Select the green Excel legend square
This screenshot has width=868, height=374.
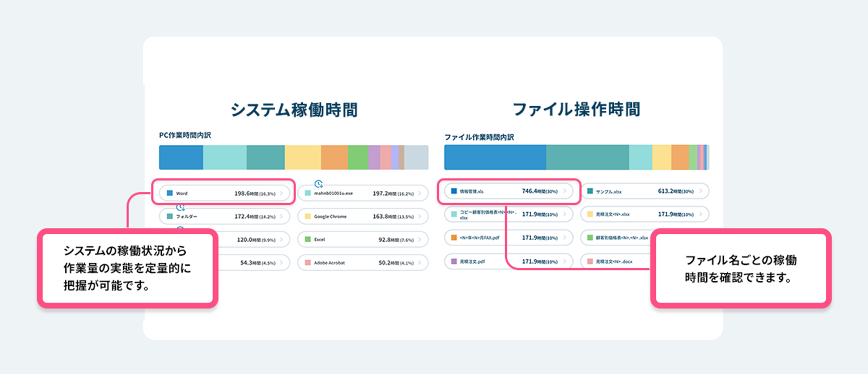pyautogui.click(x=307, y=239)
